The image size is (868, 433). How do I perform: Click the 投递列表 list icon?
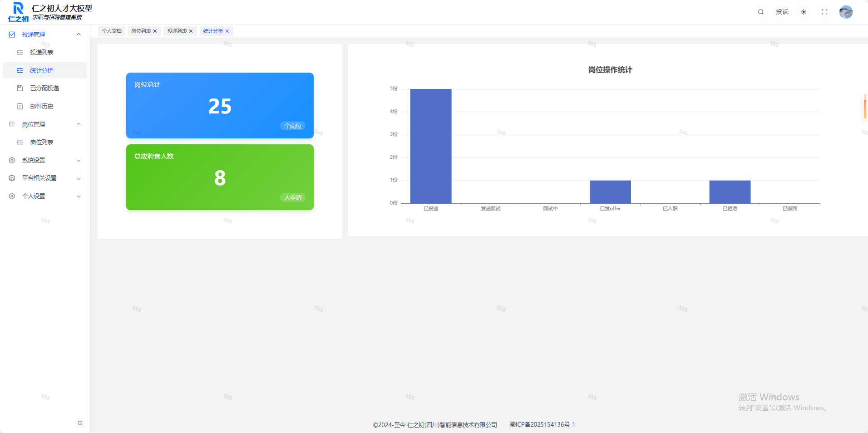pyautogui.click(x=20, y=52)
